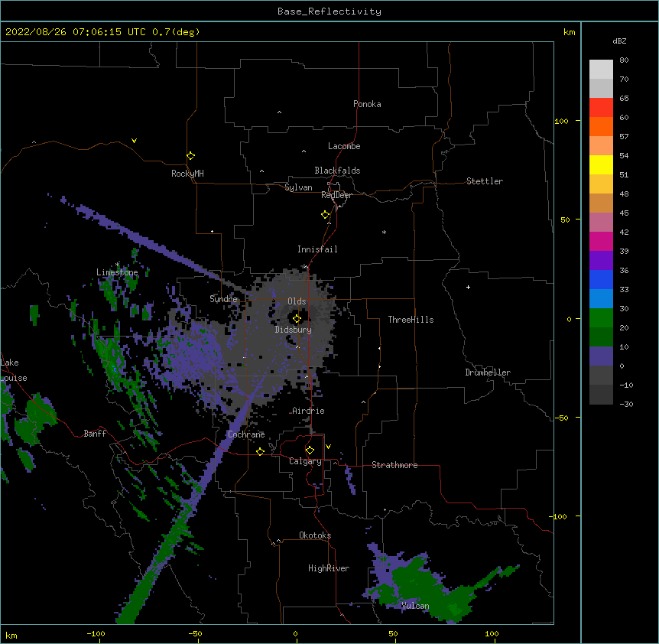This screenshot has height=644, width=659.
Task: Click the ThreeHills label
Action: click(x=411, y=320)
